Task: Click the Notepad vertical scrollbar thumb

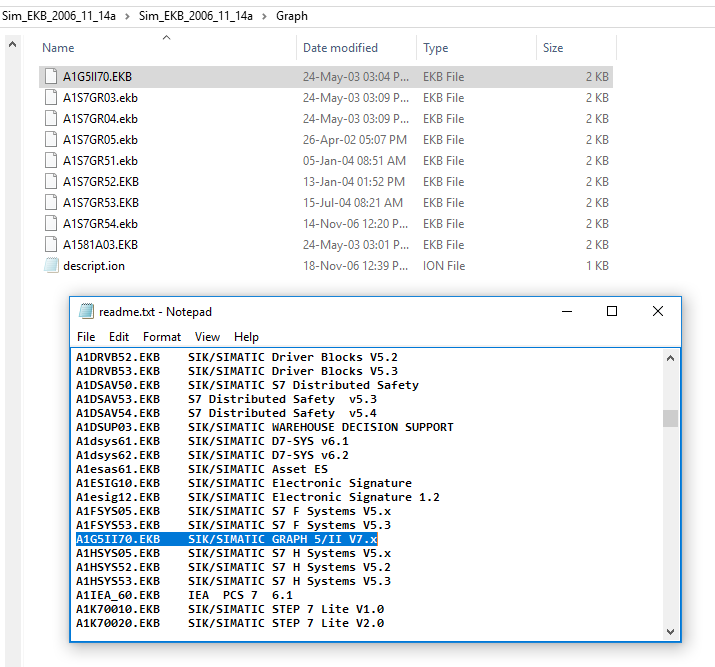Action: 670,418
